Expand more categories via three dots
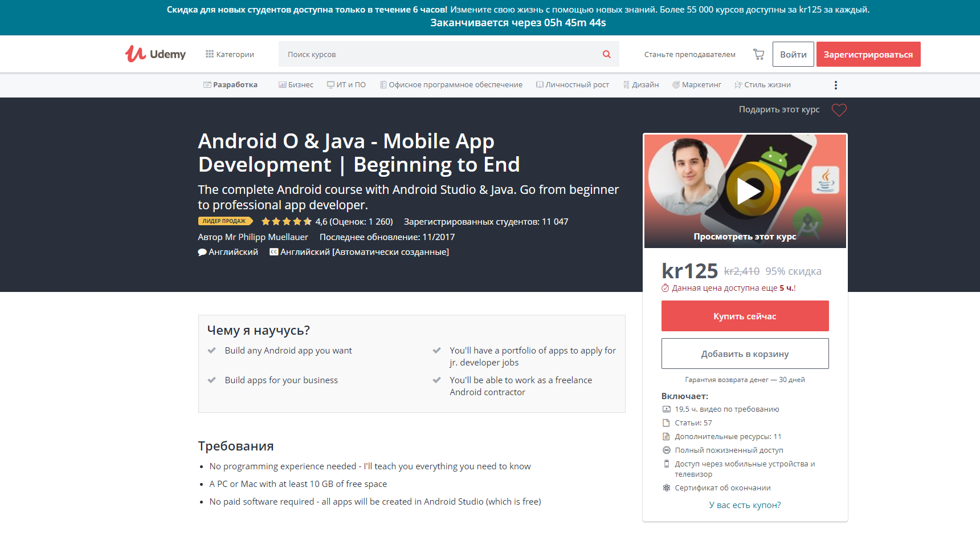 [x=836, y=85]
